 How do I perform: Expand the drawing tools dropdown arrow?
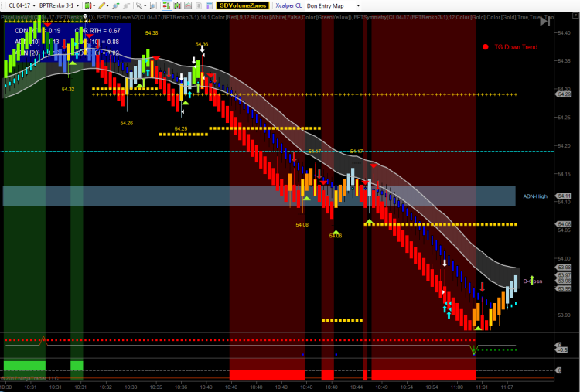click(107, 6)
